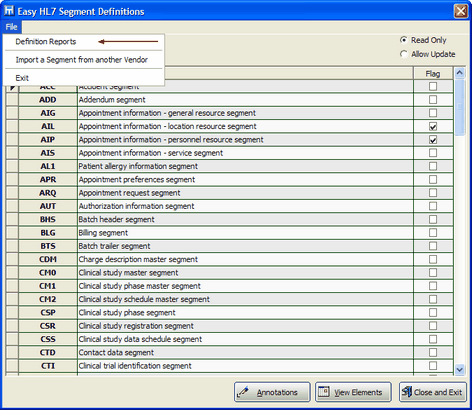
Task: Check the Flag box for AIS row
Action: pyautogui.click(x=433, y=153)
